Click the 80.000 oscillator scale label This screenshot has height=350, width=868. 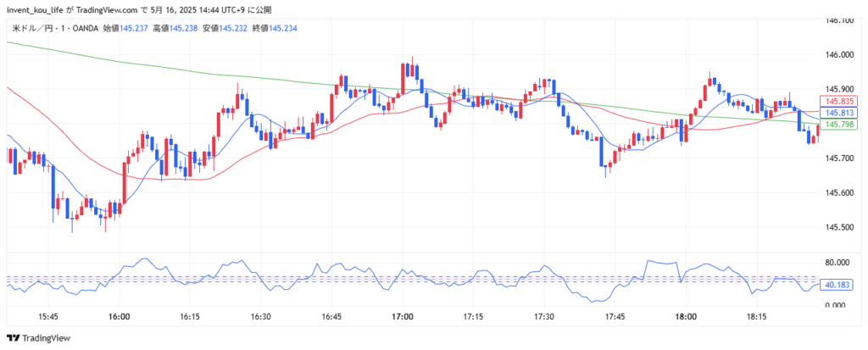coord(839,263)
